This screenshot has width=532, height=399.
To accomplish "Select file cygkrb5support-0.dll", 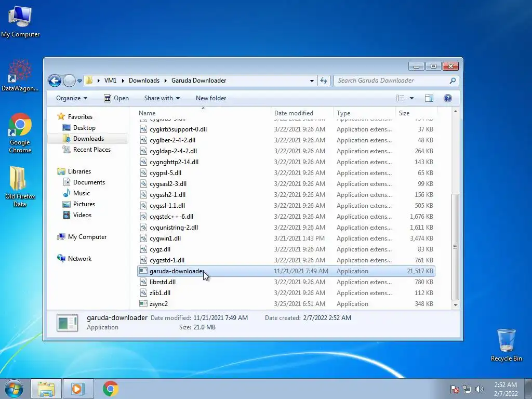I will (x=178, y=129).
